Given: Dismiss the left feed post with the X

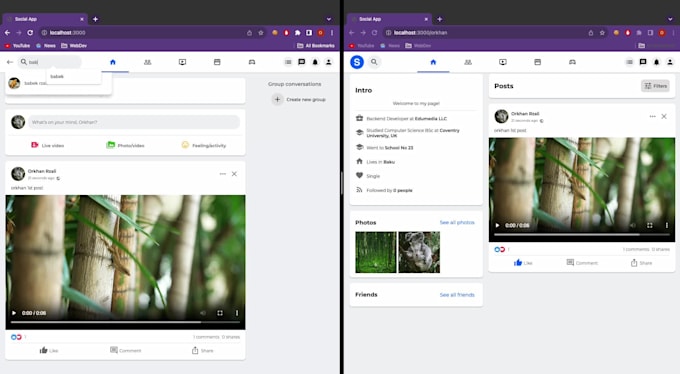Looking at the screenshot, I should click(234, 174).
